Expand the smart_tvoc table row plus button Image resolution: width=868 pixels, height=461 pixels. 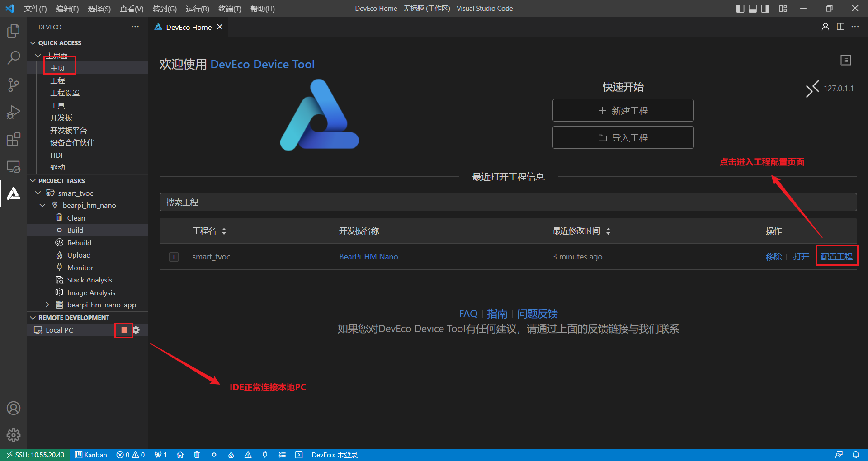174,257
